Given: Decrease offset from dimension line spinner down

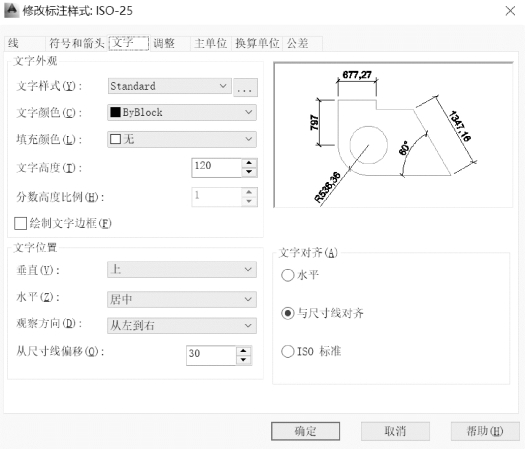Looking at the screenshot, I should click(x=243, y=360).
